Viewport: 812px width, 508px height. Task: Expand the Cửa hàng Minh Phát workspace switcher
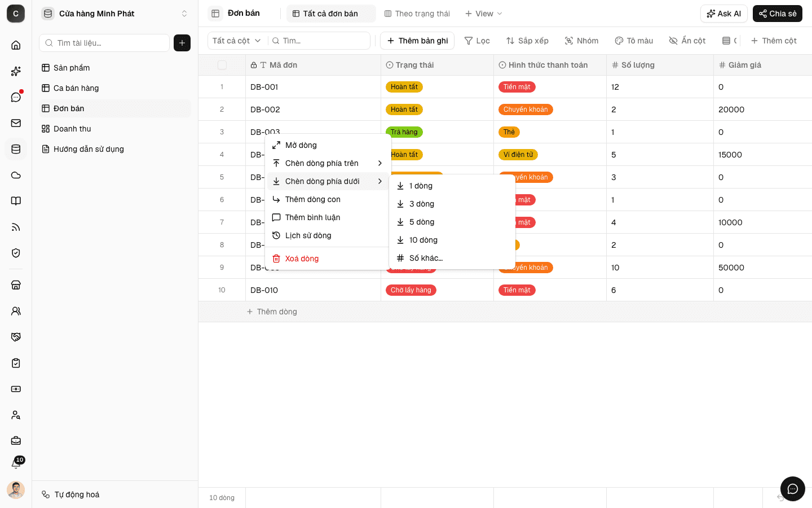[115, 14]
